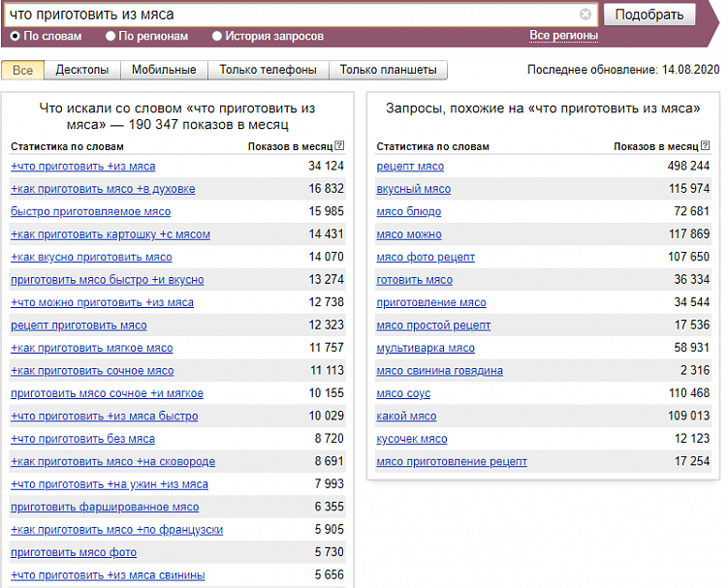Open the 'вкусный мясо' similar query link
The width and height of the screenshot is (728, 588).
coord(413,189)
